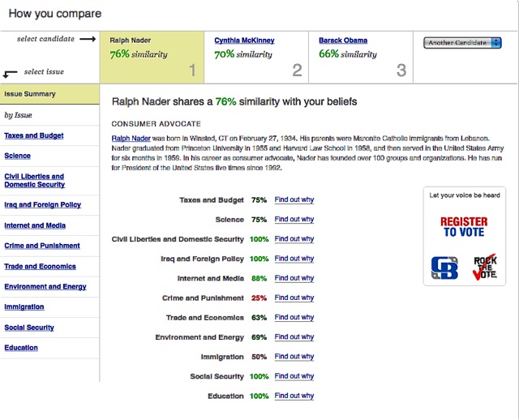Viewport: 519px width, 420px height.
Task: Select the Issue Summary sidebar item
Action: pyautogui.click(x=49, y=94)
